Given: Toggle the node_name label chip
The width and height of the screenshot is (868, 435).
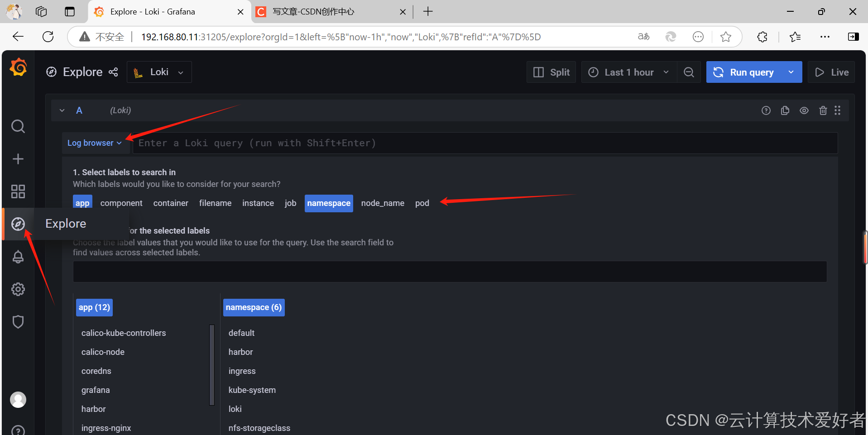Looking at the screenshot, I should click(383, 203).
